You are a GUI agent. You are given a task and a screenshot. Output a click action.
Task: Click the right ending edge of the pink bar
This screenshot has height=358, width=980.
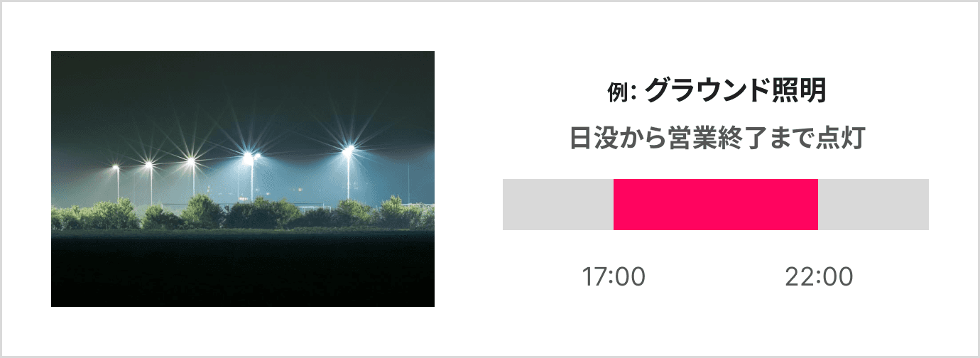coord(817,205)
